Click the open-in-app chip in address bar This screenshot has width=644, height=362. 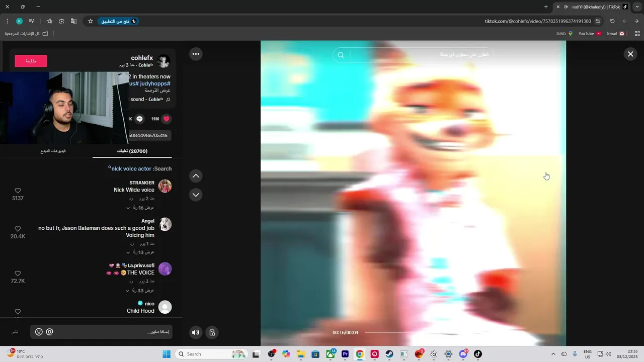(x=118, y=21)
